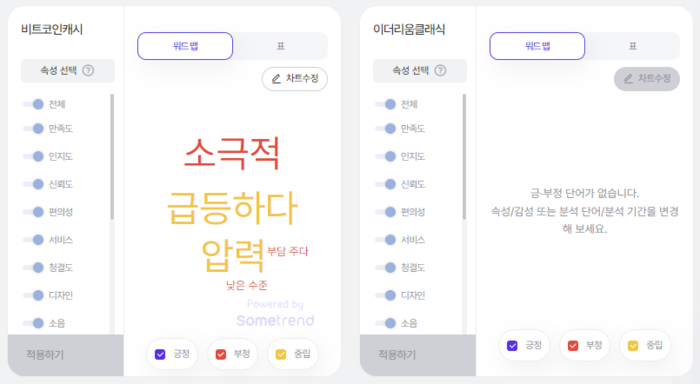Uncheck the 긍정 checkbox under 비트코인캐시 word map
The height and width of the screenshot is (384, 700).
160,355
